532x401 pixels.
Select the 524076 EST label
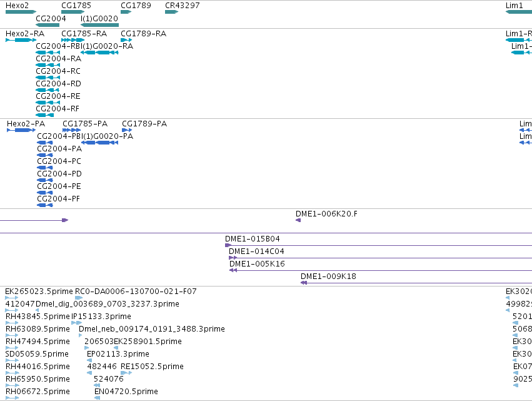pos(109,380)
